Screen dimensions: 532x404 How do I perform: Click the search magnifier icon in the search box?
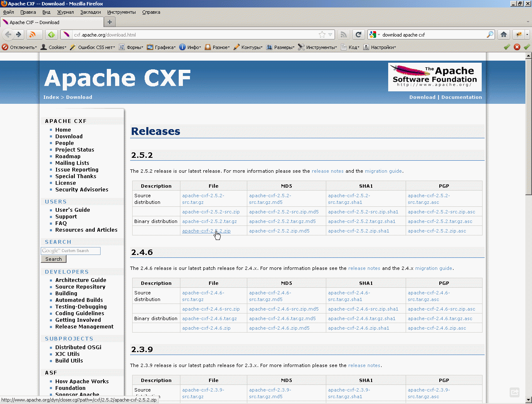tap(490, 34)
